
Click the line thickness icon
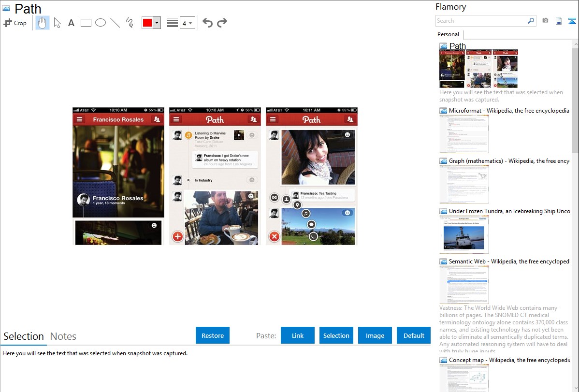coord(173,23)
